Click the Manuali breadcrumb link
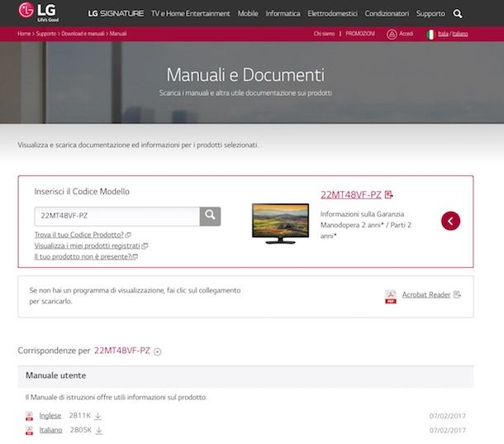Image resolution: width=504 pixels, height=444 pixels. (x=118, y=34)
